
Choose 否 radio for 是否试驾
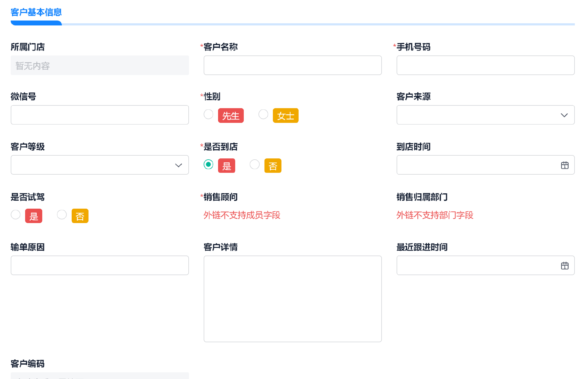pyautogui.click(x=62, y=214)
